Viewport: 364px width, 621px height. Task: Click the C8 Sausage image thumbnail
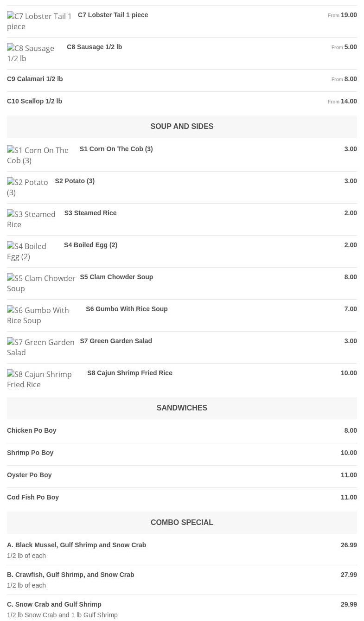[x=31, y=53]
